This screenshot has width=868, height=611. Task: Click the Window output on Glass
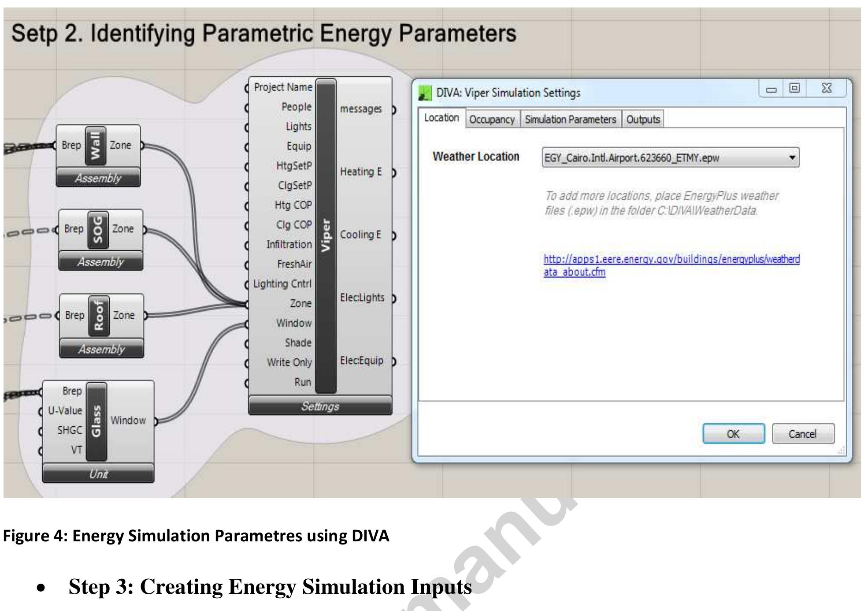pyautogui.click(x=128, y=421)
